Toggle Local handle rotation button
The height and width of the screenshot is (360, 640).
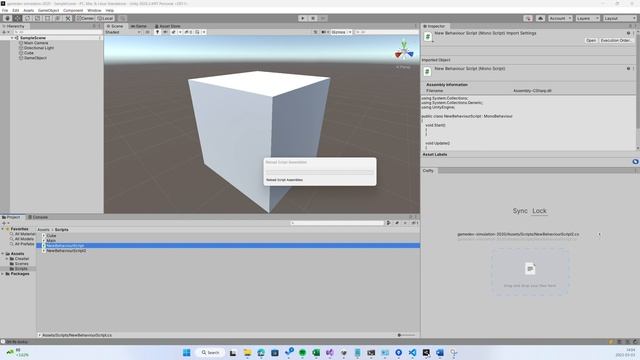click(105, 18)
